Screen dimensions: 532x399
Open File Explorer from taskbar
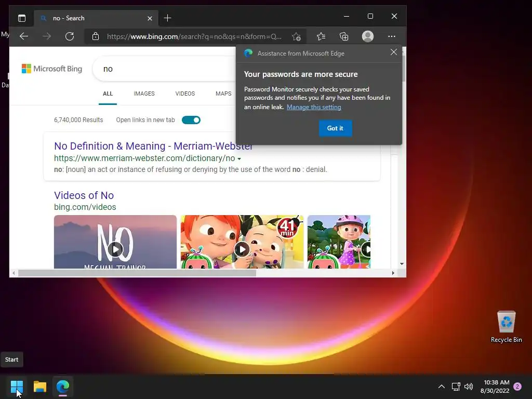[x=39, y=387]
